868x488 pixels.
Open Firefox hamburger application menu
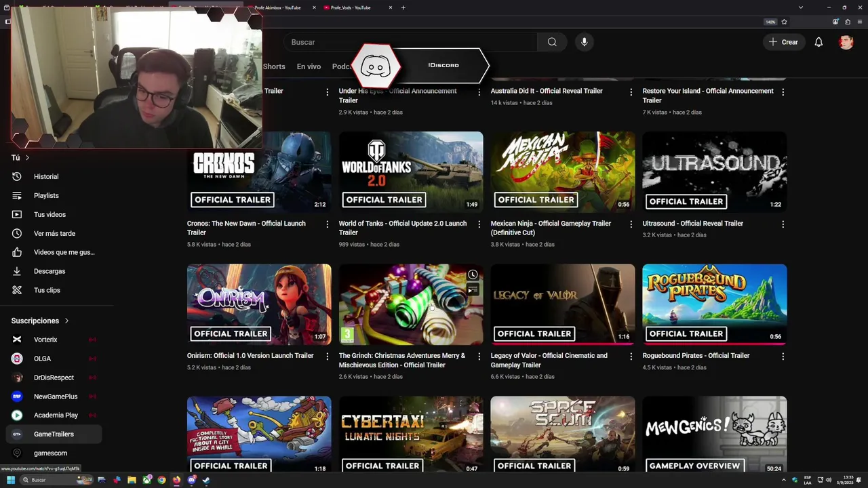pos(859,22)
